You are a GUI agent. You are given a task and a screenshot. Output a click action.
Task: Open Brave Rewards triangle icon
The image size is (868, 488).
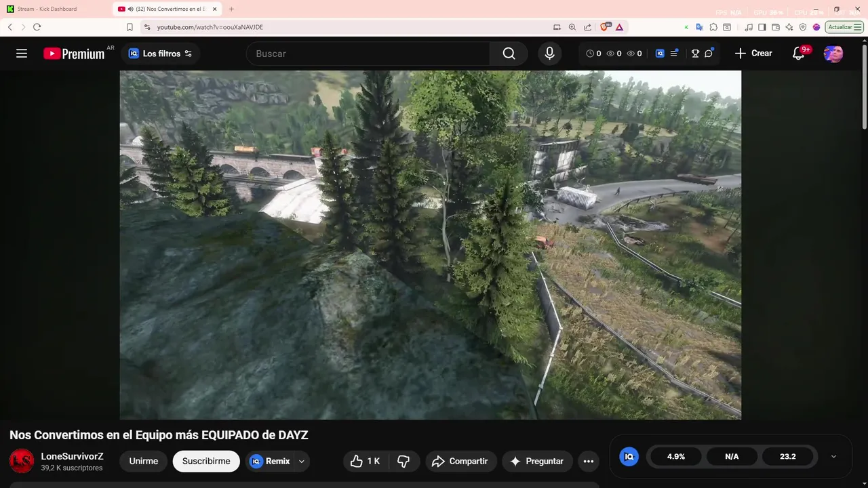(x=619, y=27)
